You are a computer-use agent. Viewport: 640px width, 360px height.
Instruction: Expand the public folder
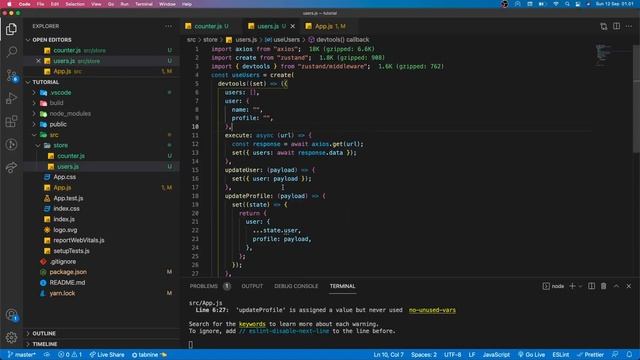pos(58,124)
